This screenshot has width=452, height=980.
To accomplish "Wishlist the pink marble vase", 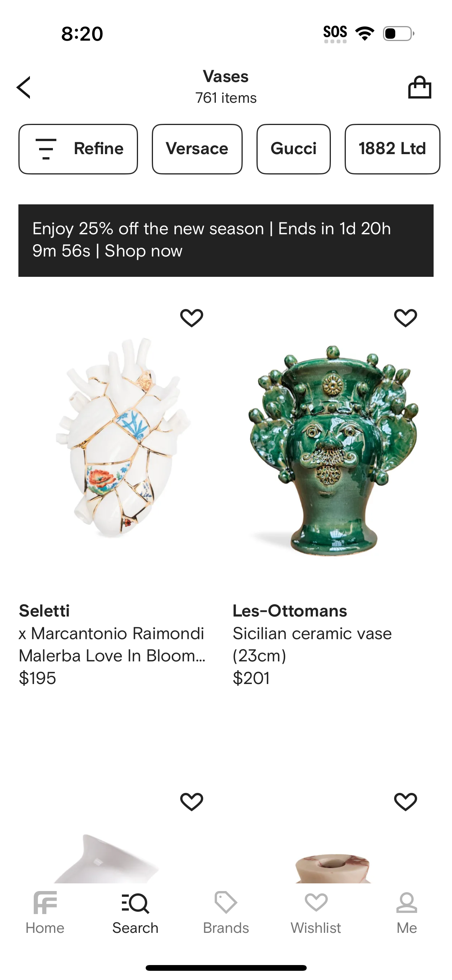I will (x=405, y=802).
